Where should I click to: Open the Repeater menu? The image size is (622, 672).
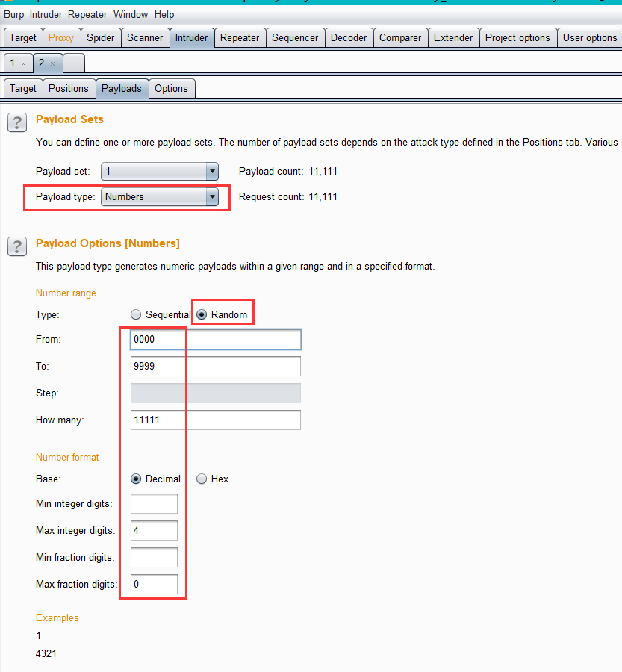(x=87, y=15)
